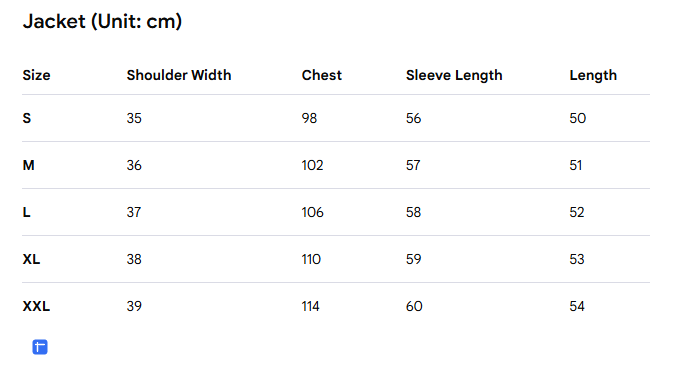Click the blue table export icon
696x373 pixels.
coord(40,347)
